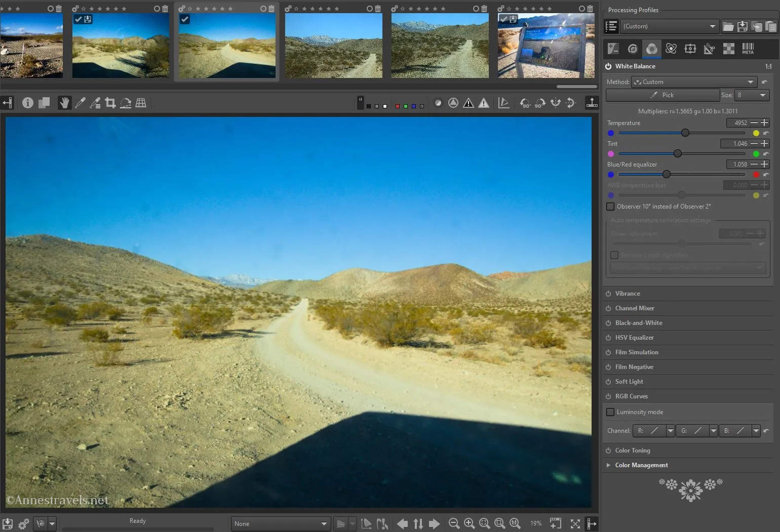Hide the right panel arrow icon

[591, 523]
